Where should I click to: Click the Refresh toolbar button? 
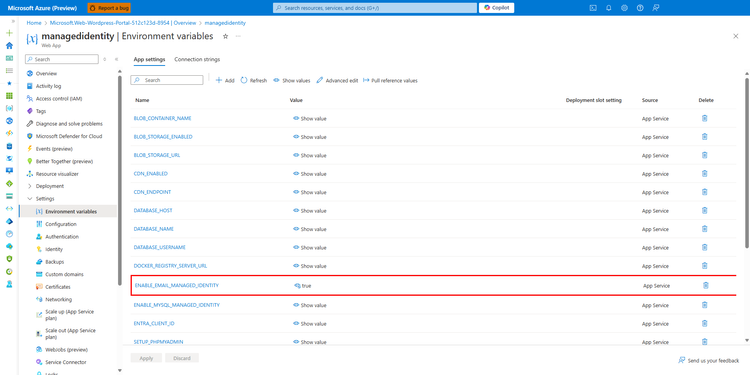click(254, 80)
